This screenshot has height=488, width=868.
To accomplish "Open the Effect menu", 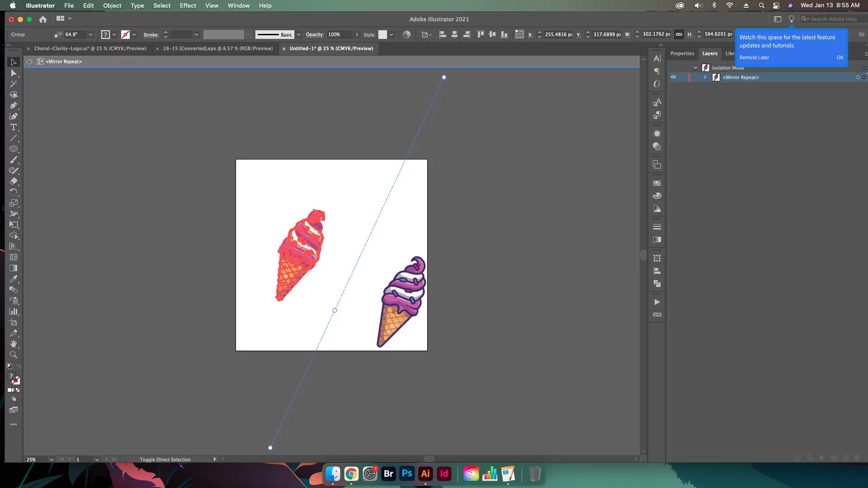I will click(188, 5).
